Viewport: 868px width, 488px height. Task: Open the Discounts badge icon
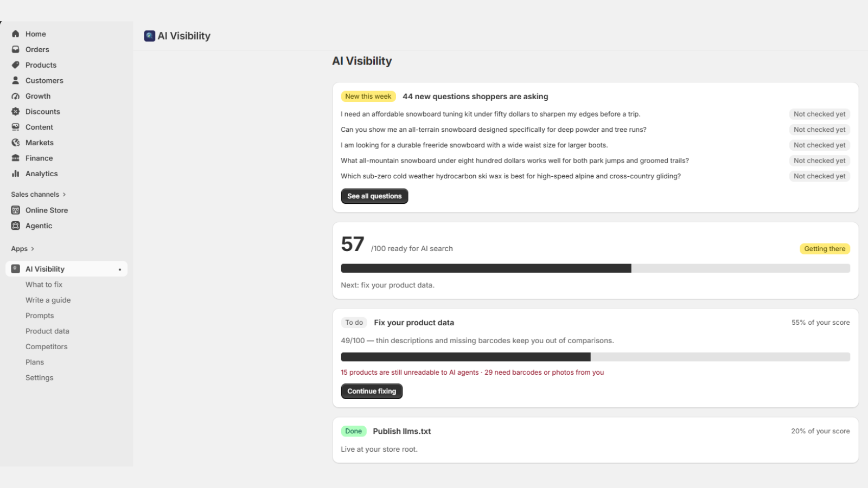point(16,112)
